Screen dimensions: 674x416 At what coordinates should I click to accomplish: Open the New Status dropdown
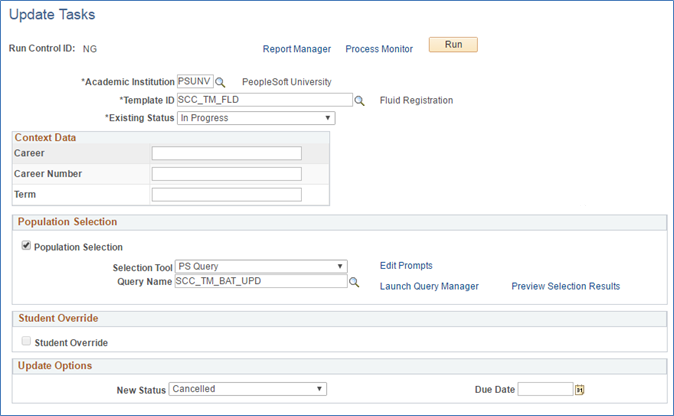[248, 389]
